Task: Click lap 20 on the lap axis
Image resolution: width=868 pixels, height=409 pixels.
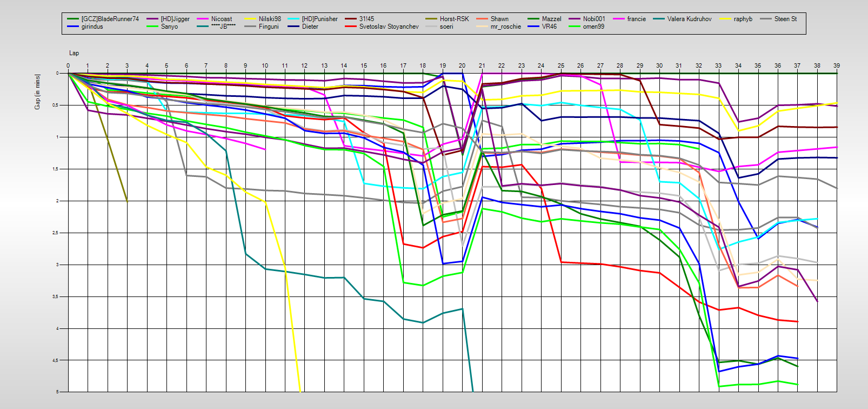Action: click(x=462, y=65)
